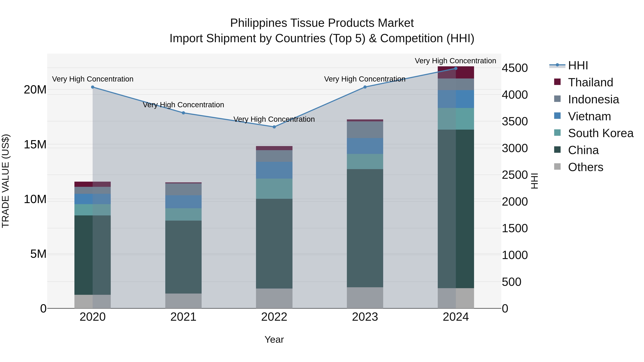Screen dimensions: 644x362
Task: Click the TRADE VALUE (US$) axis title
Action: (x=6, y=181)
